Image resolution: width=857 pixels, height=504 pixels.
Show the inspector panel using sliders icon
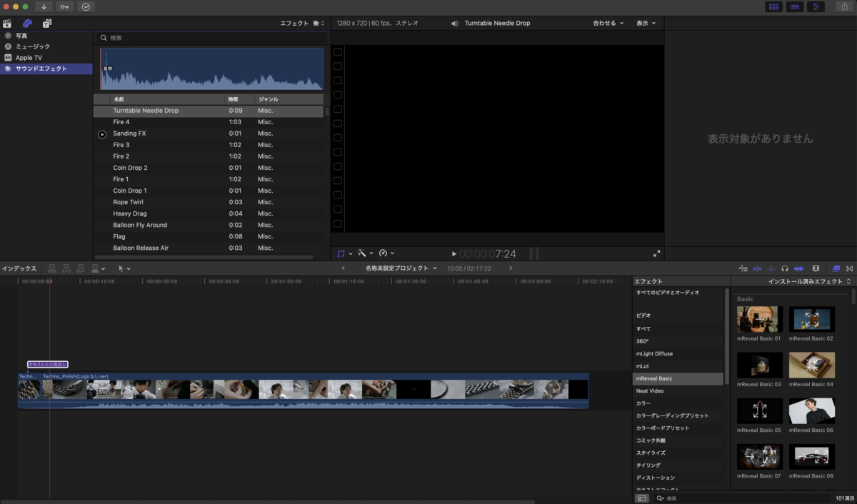coord(816,6)
